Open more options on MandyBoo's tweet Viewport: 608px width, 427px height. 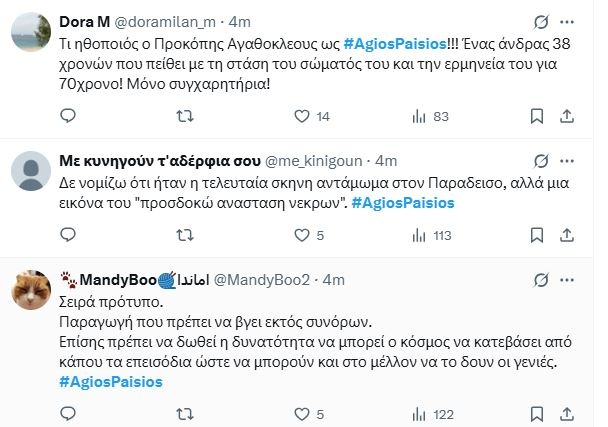pyautogui.click(x=571, y=277)
